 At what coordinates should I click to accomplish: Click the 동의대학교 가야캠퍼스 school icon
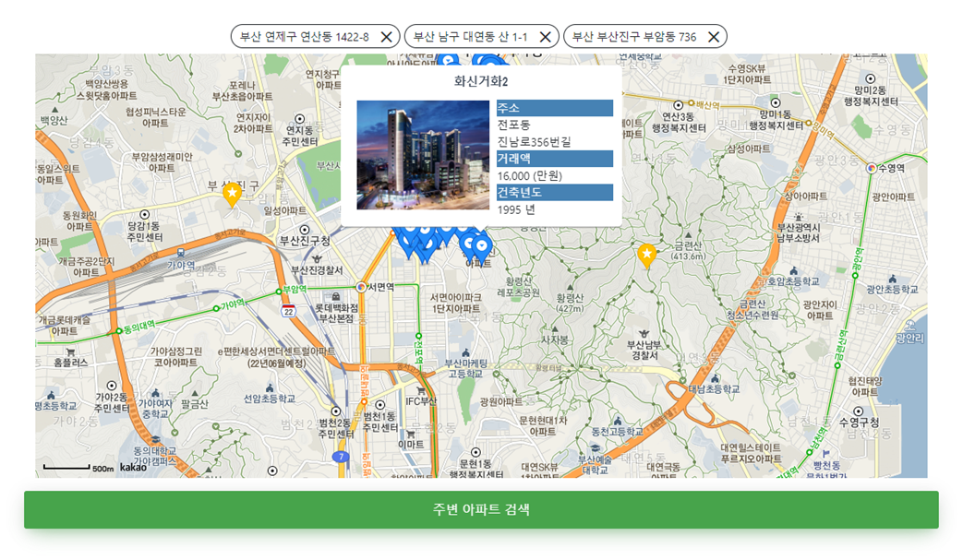(155, 439)
